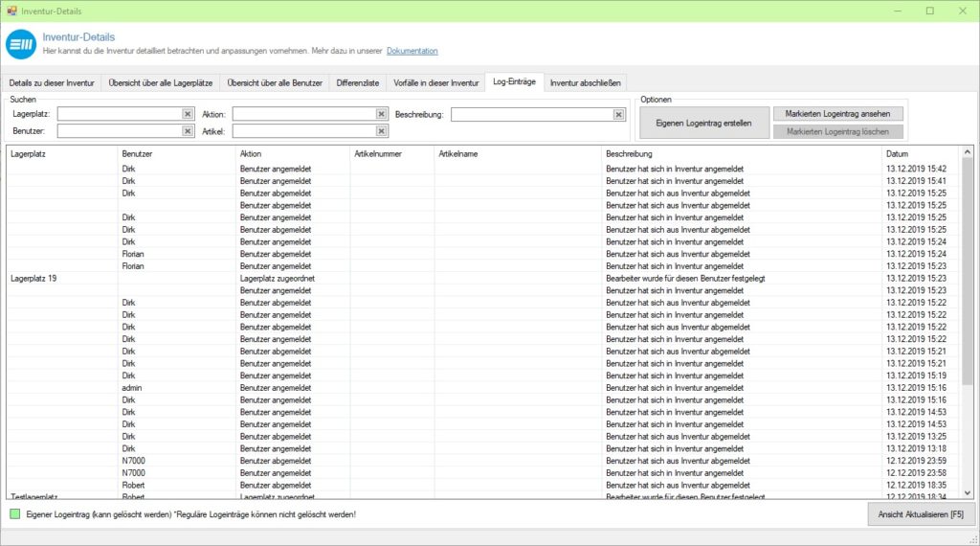Sort by the Artikelnummer column header
This screenshot has height=546, width=980.
pyautogui.click(x=391, y=154)
